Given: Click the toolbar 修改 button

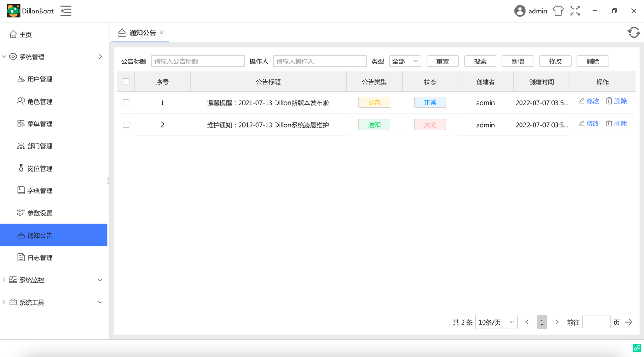Looking at the screenshot, I should click(555, 61).
